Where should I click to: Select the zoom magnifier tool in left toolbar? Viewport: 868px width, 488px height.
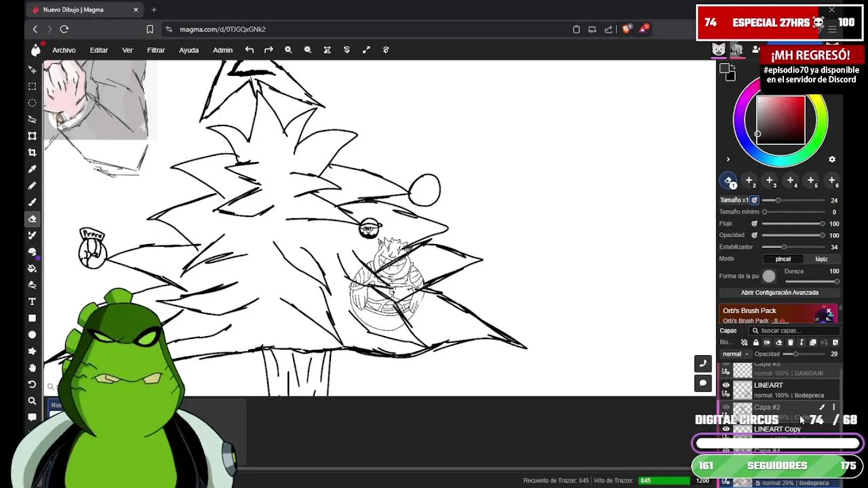click(32, 401)
